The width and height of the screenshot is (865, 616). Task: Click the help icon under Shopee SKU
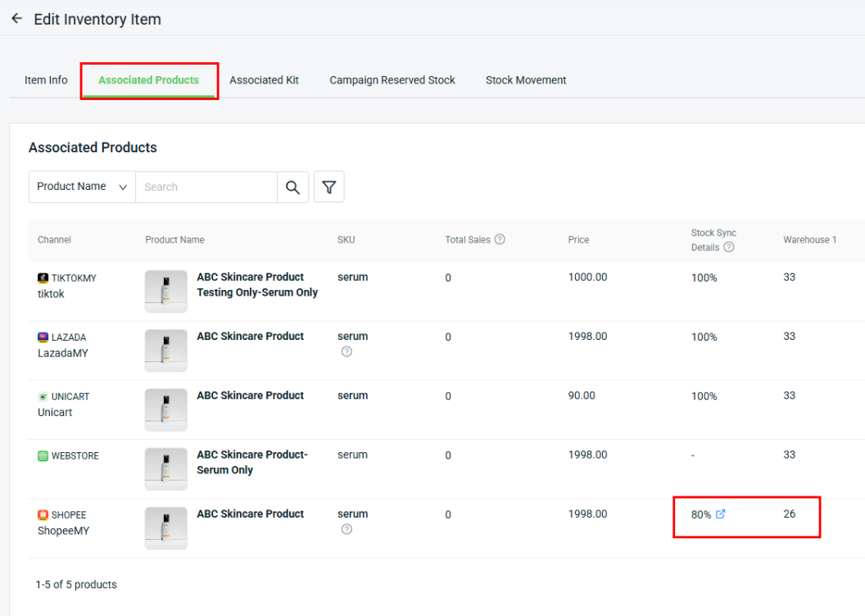[x=346, y=529]
